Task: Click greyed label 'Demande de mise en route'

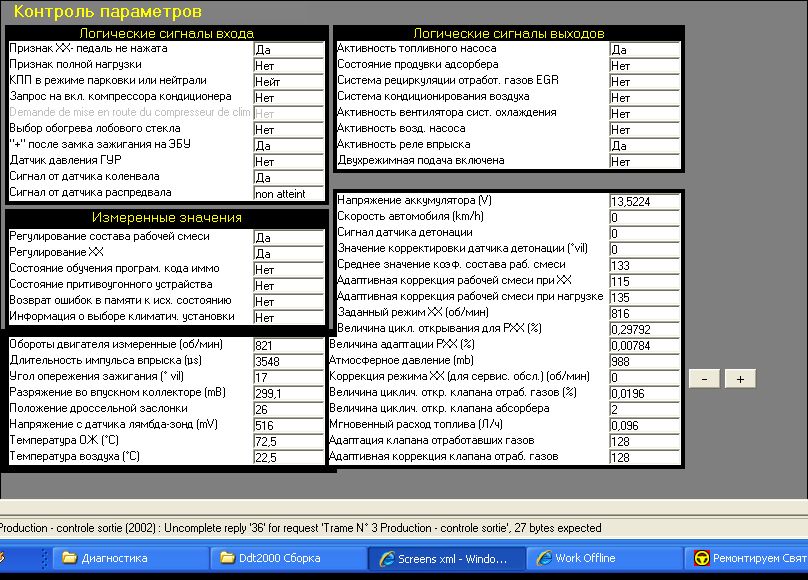Action: pyautogui.click(x=130, y=112)
